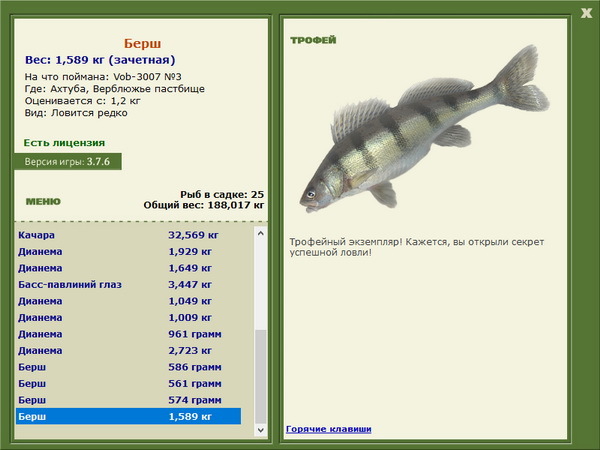Click the Общий вес: 188,017 кг text
The height and width of the screenshot is (450, 600).
click(x=204, y=205)
